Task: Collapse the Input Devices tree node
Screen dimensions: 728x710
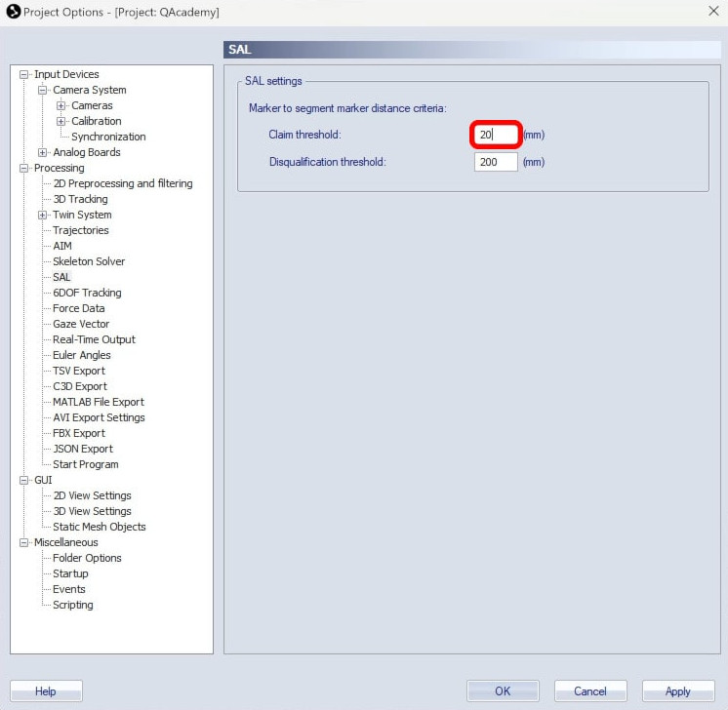Action: pyautogui.click(x=24, y=74)
